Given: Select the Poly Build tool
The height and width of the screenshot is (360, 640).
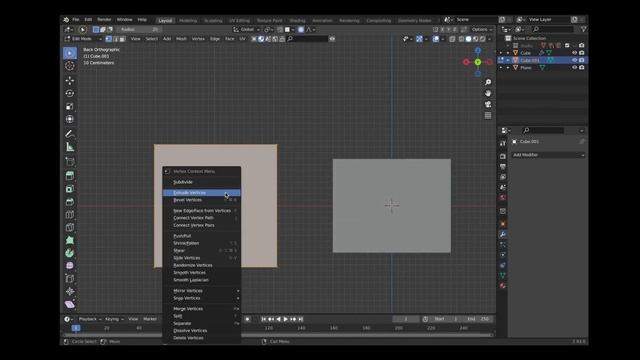Looking at the screenshot, I should tap(70, 240).
